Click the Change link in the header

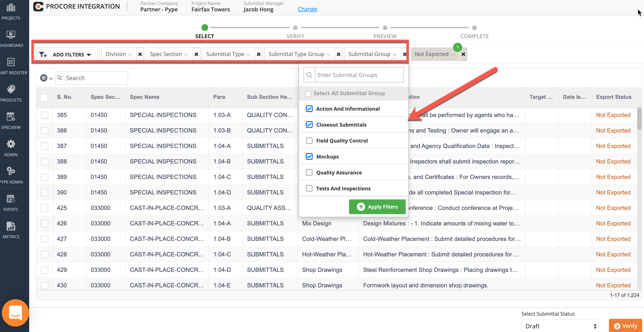(x=307, y=9)
